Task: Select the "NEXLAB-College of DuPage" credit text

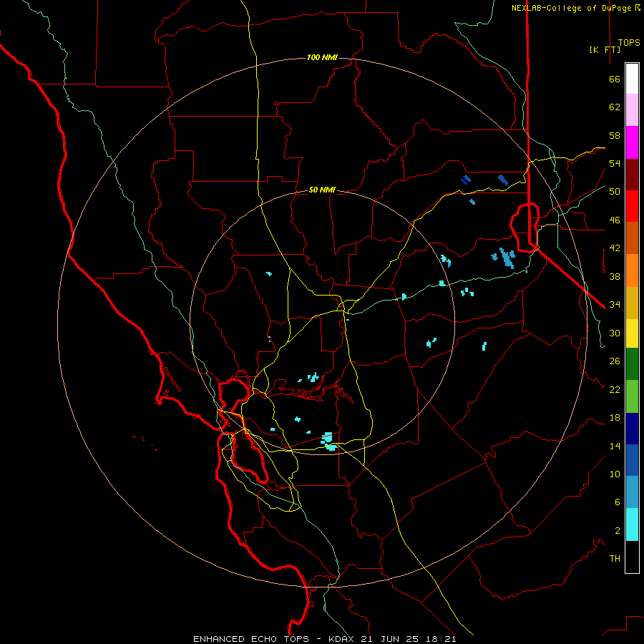Action: 572,8
